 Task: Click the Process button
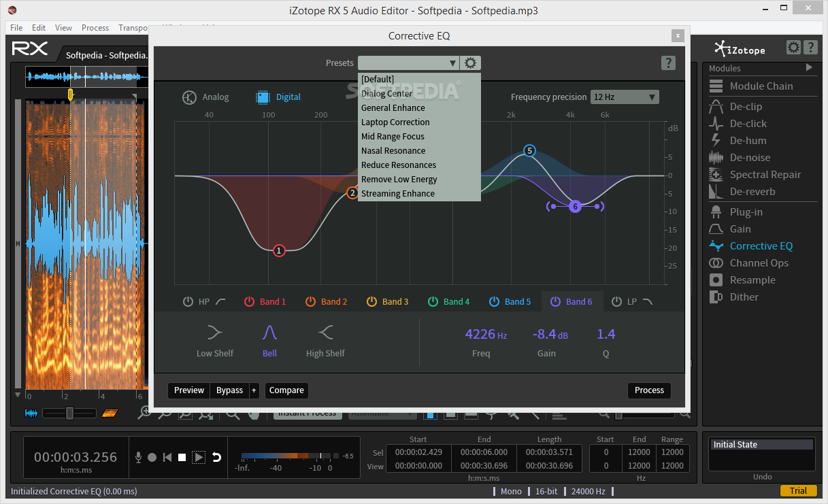click(649, 390)
